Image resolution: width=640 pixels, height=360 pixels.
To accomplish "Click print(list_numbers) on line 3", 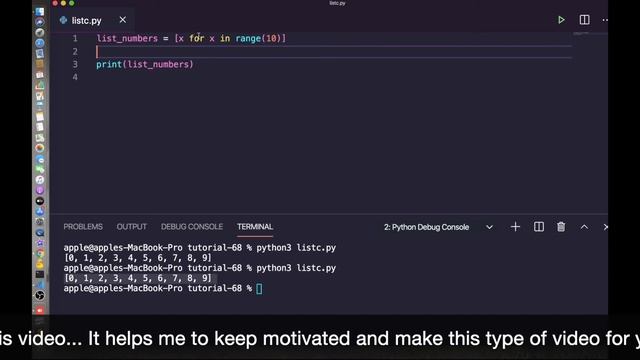I will (144, 64).
